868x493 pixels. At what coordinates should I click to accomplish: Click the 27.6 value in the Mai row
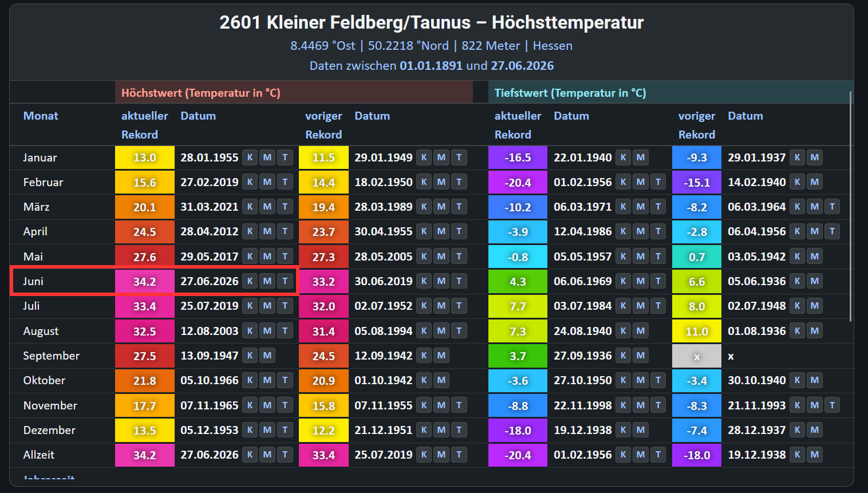[145, 257]
